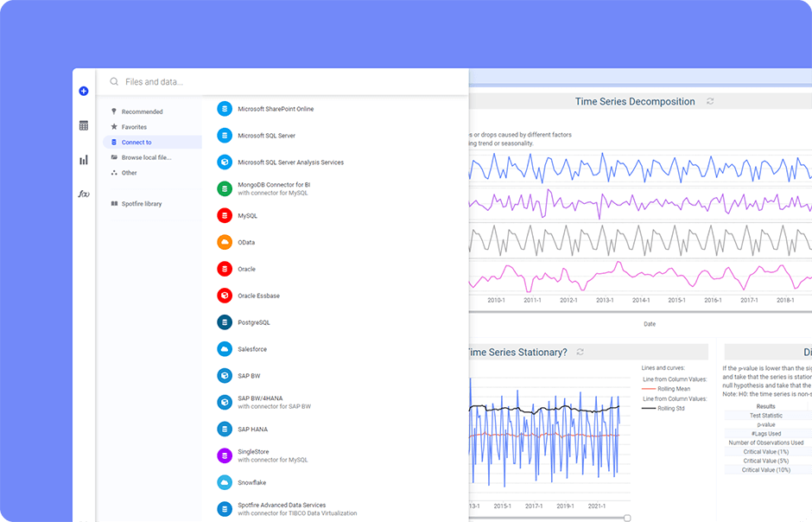
Task: Choose the Snowflake label
Action: tap(251, 482)
